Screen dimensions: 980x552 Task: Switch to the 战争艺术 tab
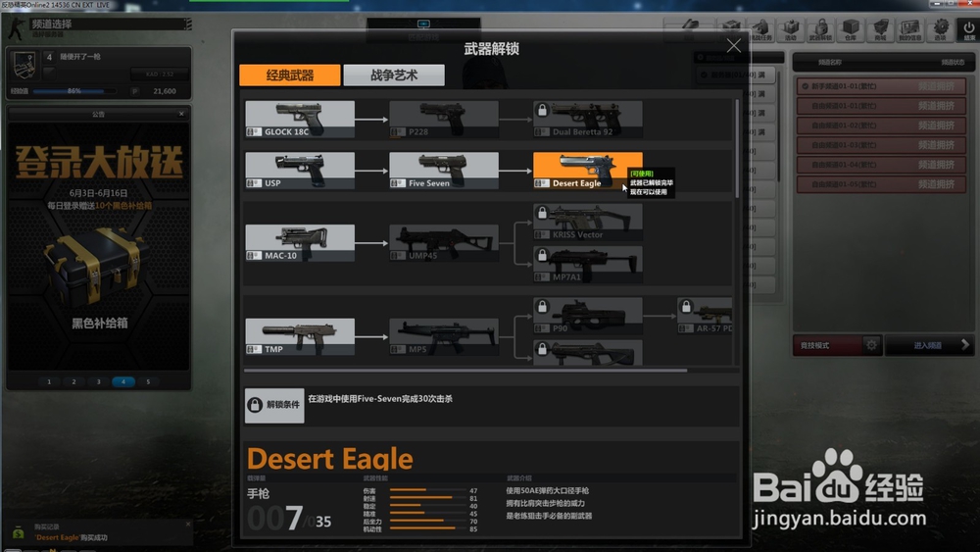(394, 75)
